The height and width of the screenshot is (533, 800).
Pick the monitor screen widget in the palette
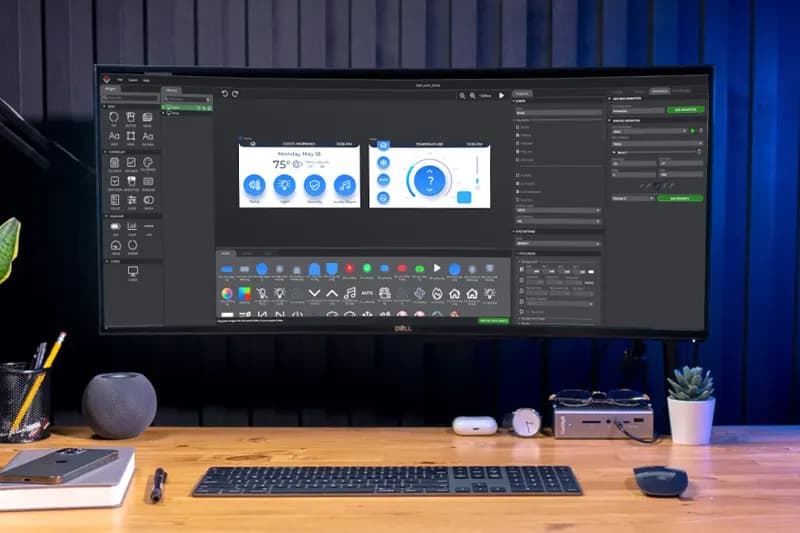133,271
